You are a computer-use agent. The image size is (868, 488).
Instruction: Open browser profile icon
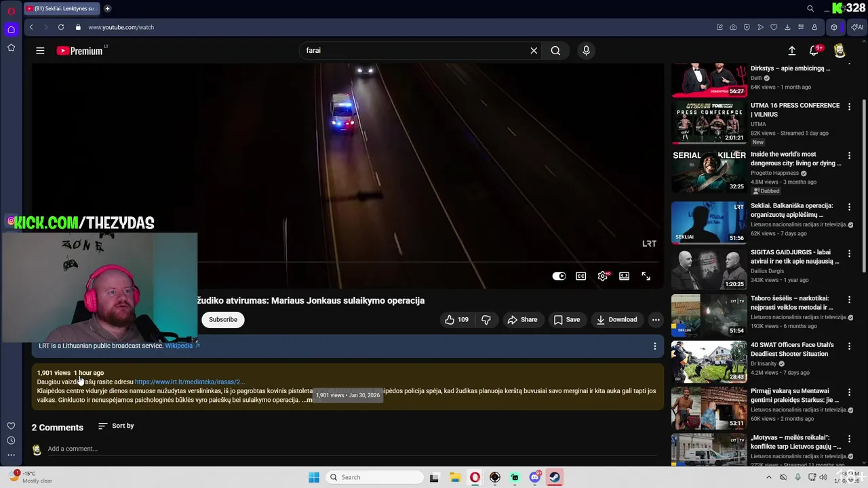[814, 27]
